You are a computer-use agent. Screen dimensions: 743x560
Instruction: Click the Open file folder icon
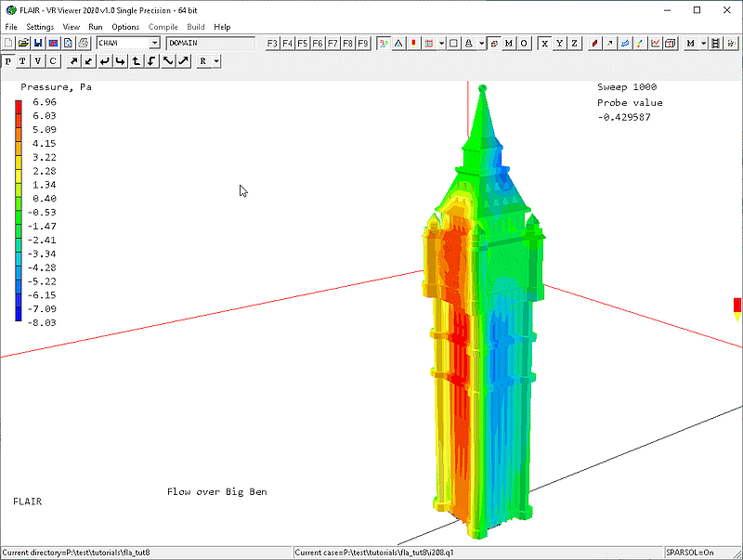click(x=23, y=44)
